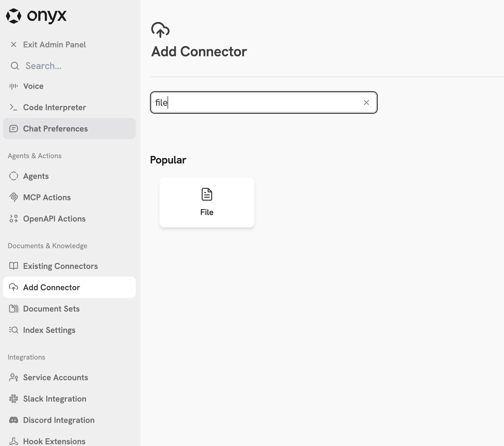Viewport: 504px width, 446px height.
Task: Click the Add Connector upload cloud icon
Action: [x=14, y=287]
